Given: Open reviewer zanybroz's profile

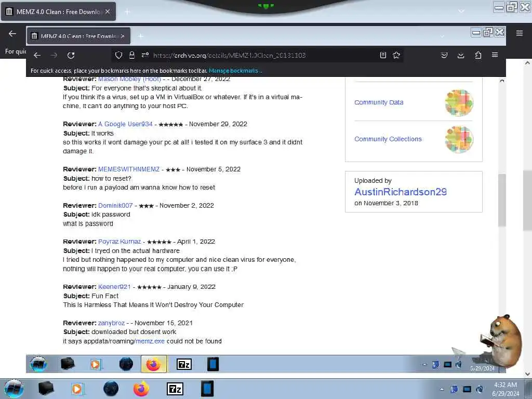Looking at the screenshot, I should pos(111,323).
